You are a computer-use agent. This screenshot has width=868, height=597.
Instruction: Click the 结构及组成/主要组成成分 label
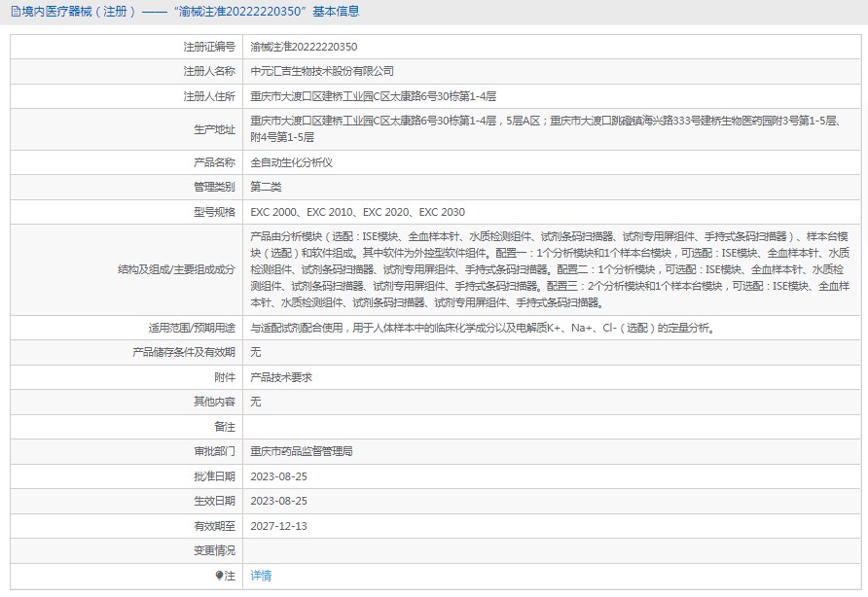[x=176, y=269]
